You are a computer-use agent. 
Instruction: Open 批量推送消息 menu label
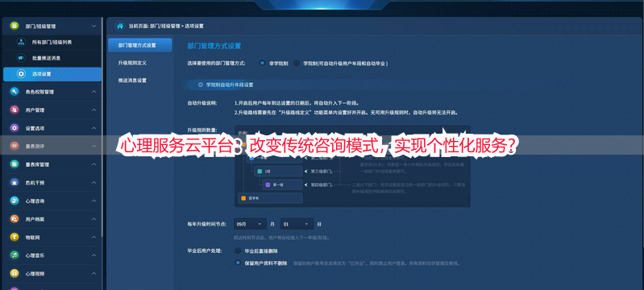click(x=47, y=58)
